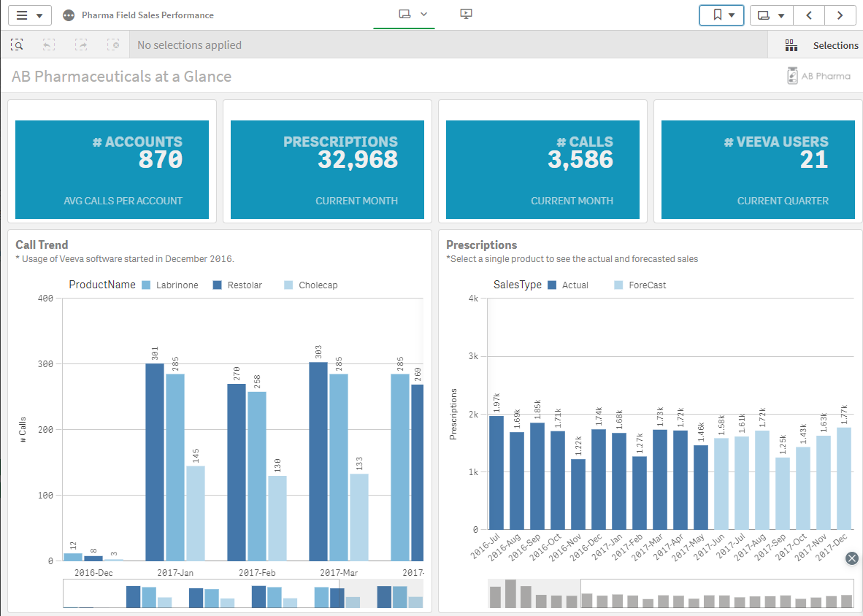Click the AB Pharma logo

[x=818, y=76]
